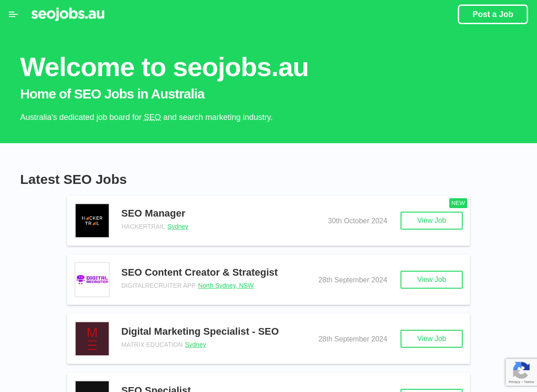Open the SEO Manager job title
This screenshot has width=537, height=392.
click(153, 213)
